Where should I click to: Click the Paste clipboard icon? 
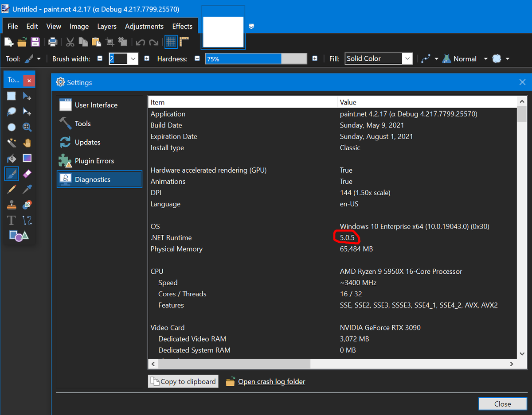click(96, 42)
